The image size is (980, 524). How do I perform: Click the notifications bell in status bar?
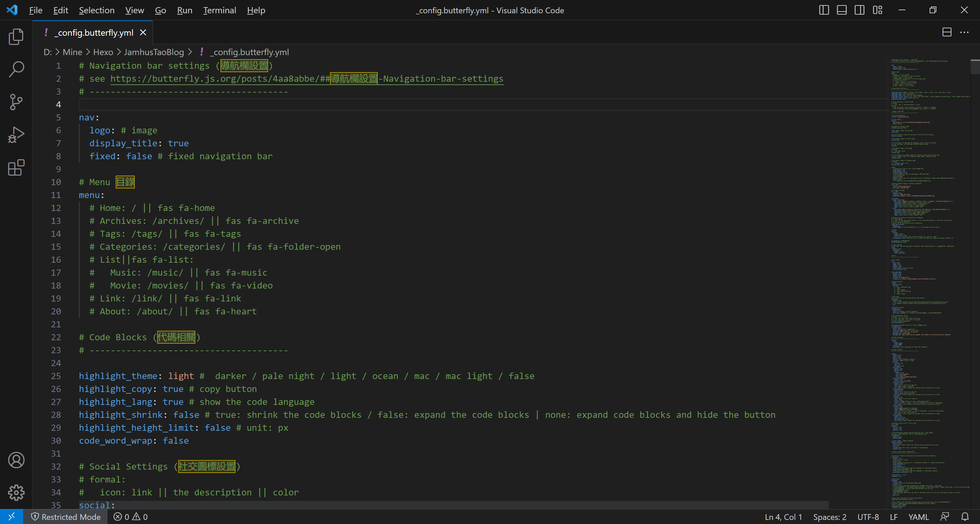tap(965, 517)
